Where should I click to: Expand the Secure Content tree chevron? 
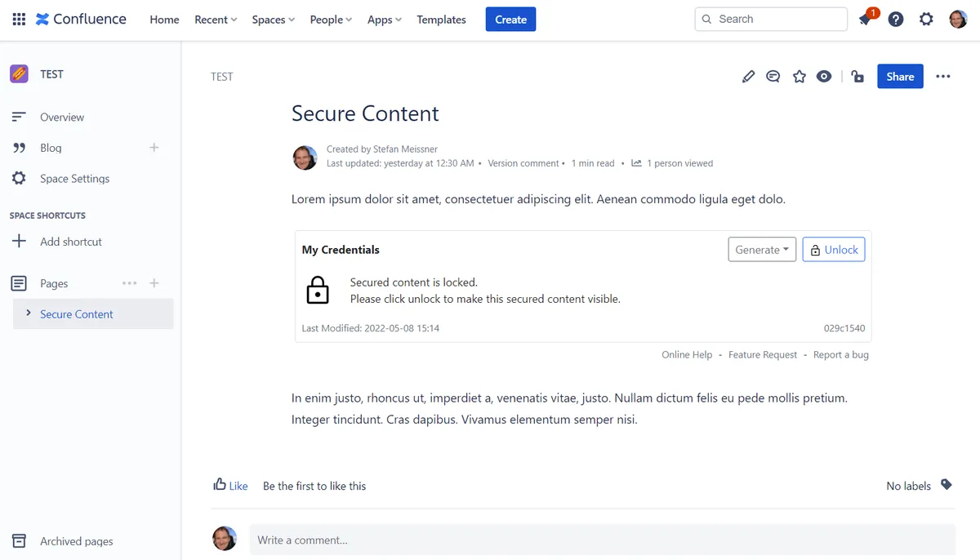point(29,313)
